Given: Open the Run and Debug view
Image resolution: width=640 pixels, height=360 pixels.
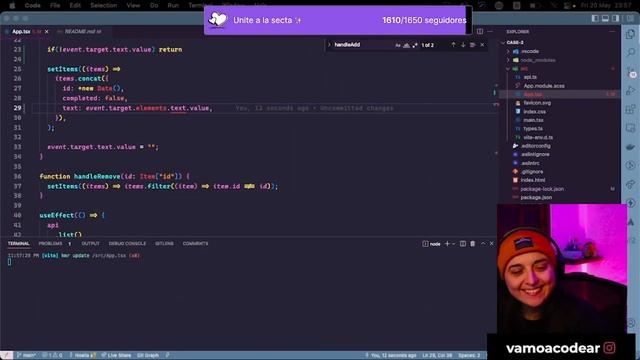Looking at the screenshot, I should pyautogui.click(x=631, y=91).
